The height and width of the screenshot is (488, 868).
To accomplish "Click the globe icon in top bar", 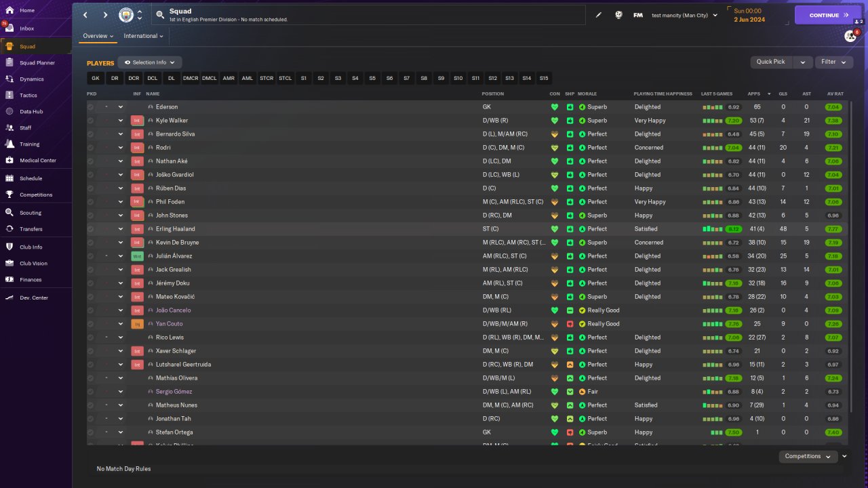I will pos(618,15).
